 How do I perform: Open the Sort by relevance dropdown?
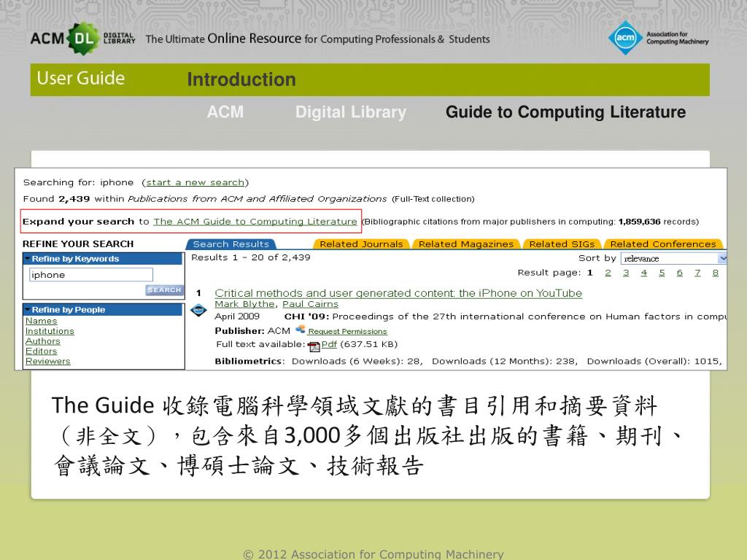click(x=673, y=258)
